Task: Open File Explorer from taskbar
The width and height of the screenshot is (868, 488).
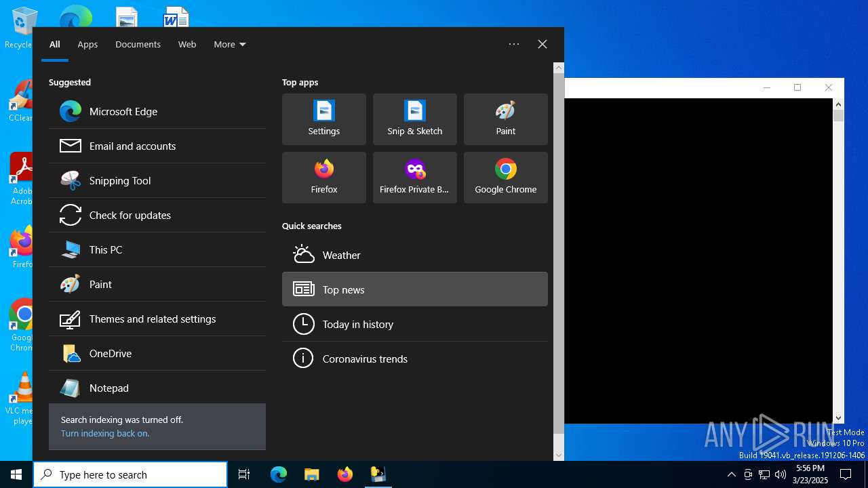Action: [312, 474]
